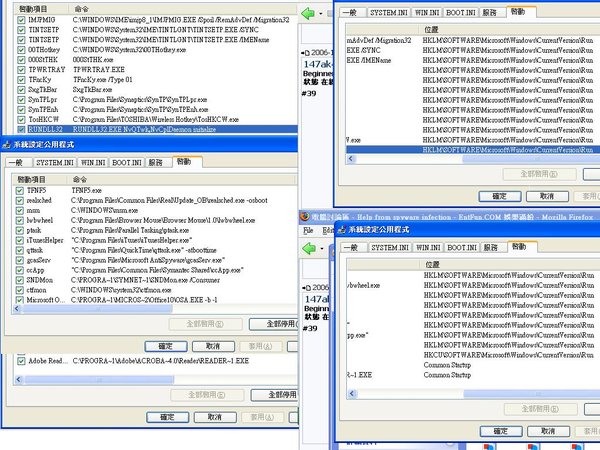Click 全部停用 button in middle-left window
The image size is (600, 450).
274,324
